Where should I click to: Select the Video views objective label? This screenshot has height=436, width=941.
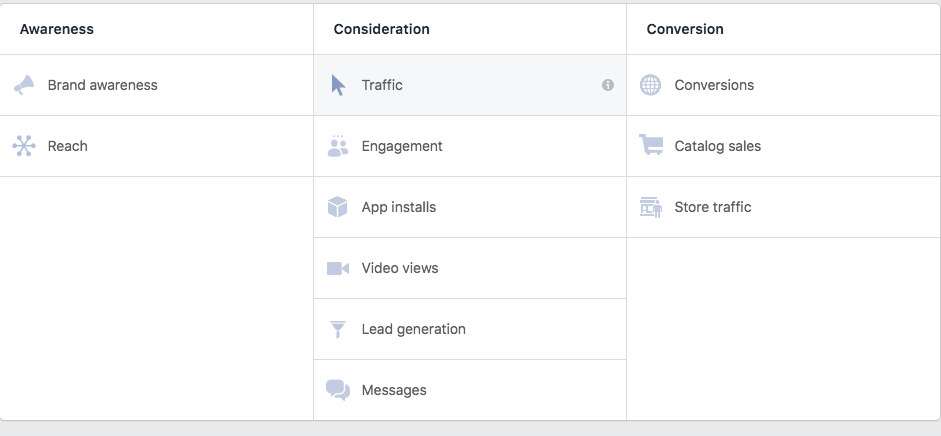400,268
